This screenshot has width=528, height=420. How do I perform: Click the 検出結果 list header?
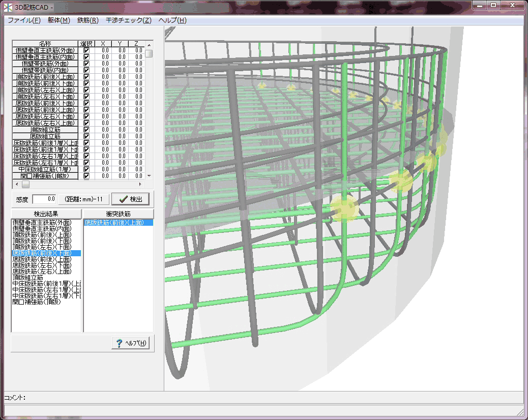click(x=46, y=214)
